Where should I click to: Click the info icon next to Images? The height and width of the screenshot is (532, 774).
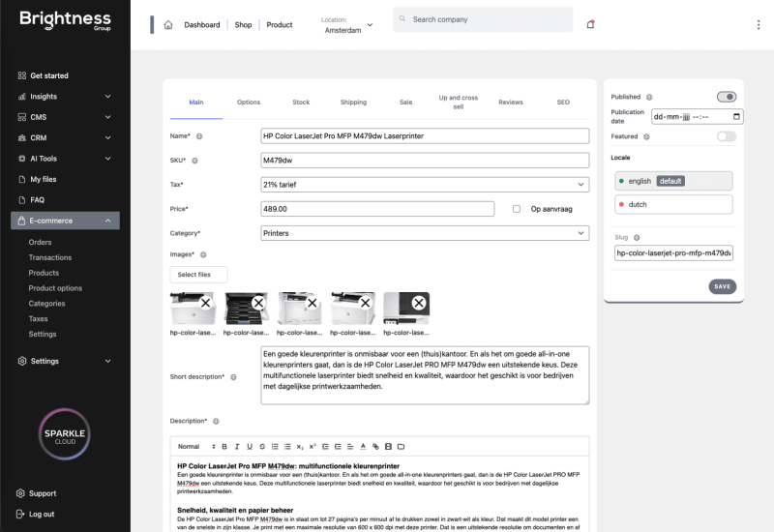coord(203,254)
